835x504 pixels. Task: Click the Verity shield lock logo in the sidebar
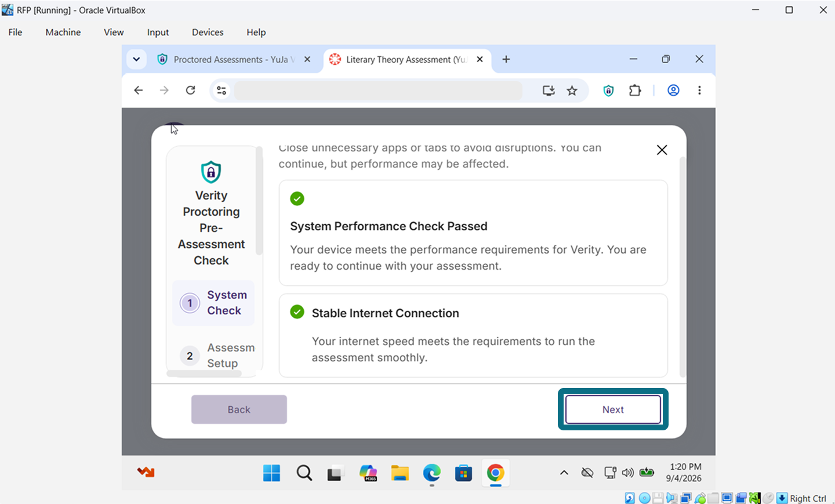pyautogui.click(x=211, y=172)
